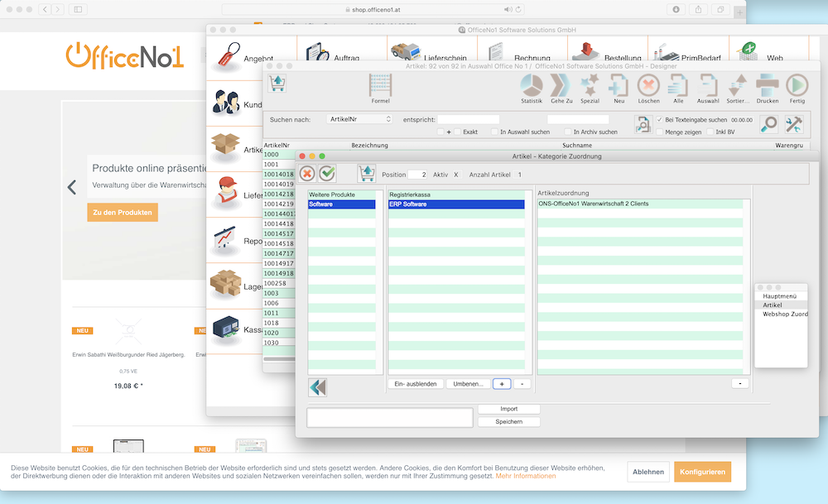Click Zu den Produkten on the website
The width and height of the screenshot is (828, 504).
123,212
